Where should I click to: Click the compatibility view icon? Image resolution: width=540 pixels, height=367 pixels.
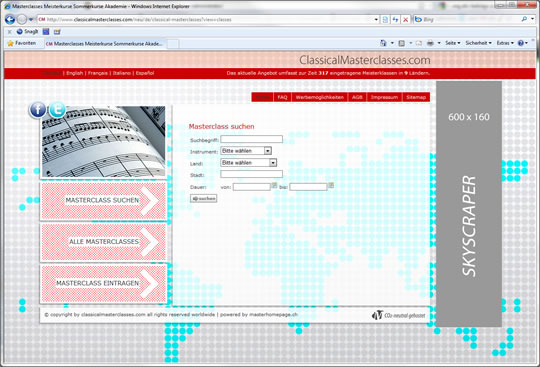pos(385,20)
